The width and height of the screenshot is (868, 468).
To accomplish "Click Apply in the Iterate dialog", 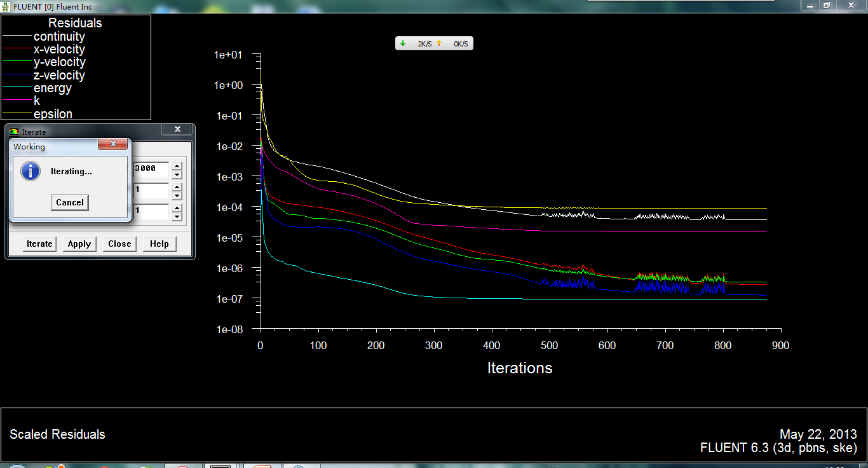I will pos(79,244).
